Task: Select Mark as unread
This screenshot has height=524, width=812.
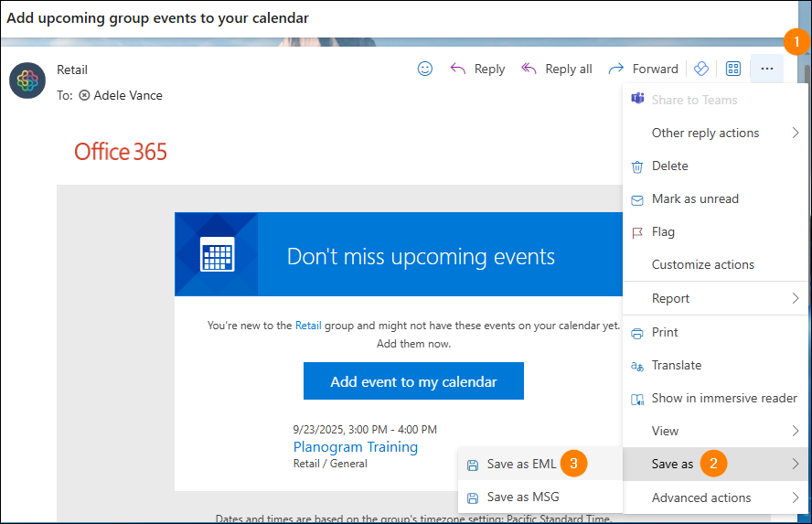Action: tap(694, 198)
